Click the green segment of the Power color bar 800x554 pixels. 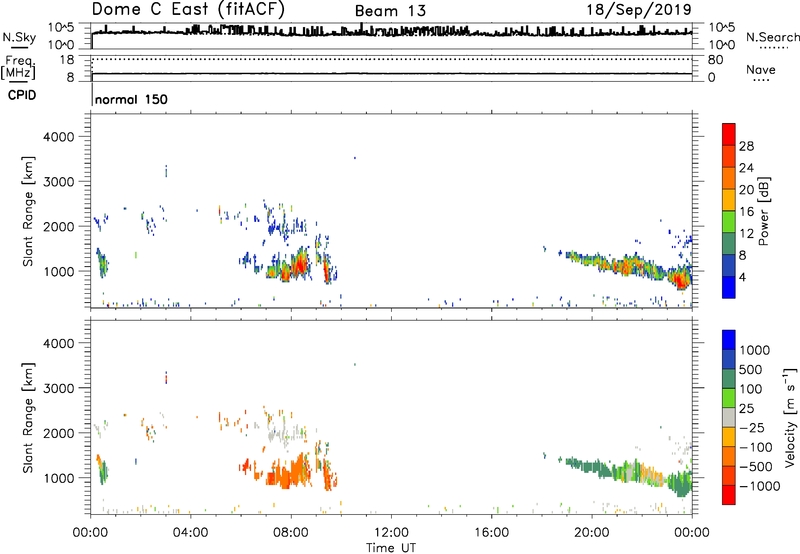pyautogui.click(x=729, y=222)
